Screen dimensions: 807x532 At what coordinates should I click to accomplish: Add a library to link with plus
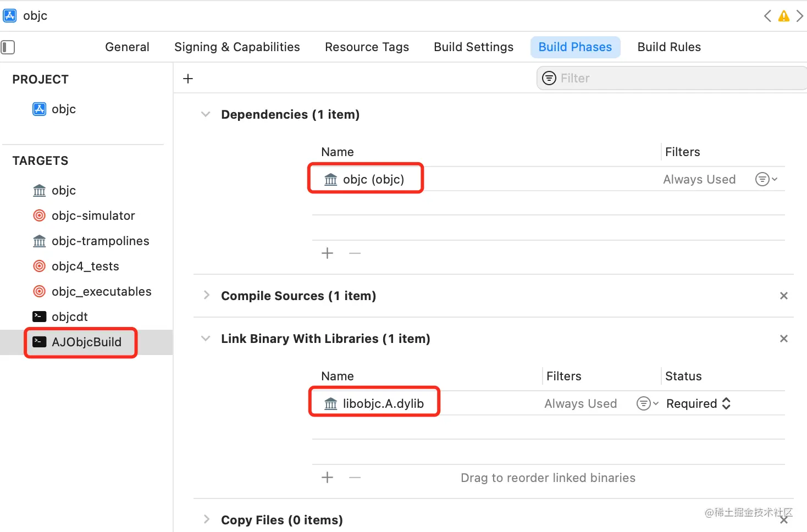point(328,478)
